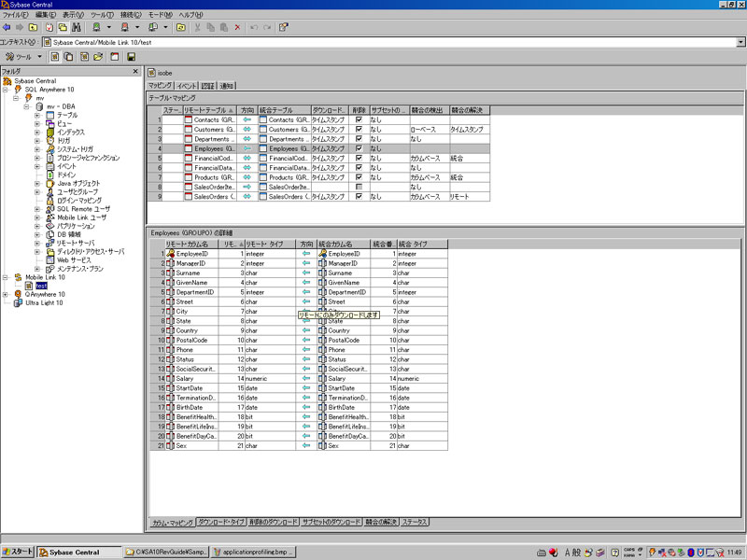Collapse the Mobile Link 10 tree node
The width and height of the screenshot is (747, 560).
[6, 277]
